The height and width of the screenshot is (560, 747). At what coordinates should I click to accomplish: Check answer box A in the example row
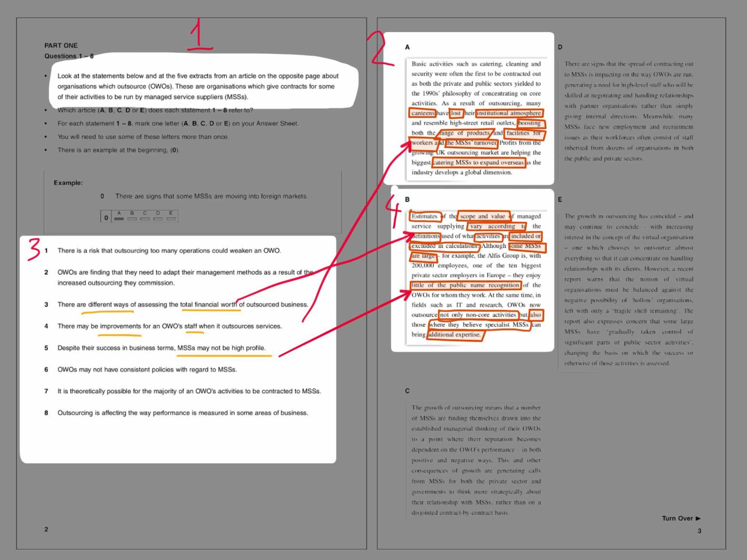click(x=119, y=218)
